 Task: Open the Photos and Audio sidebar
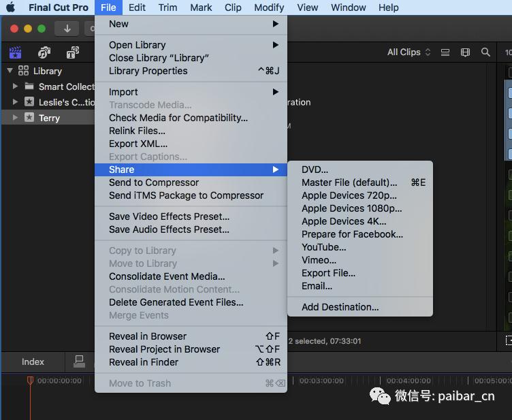coord(44,52)
